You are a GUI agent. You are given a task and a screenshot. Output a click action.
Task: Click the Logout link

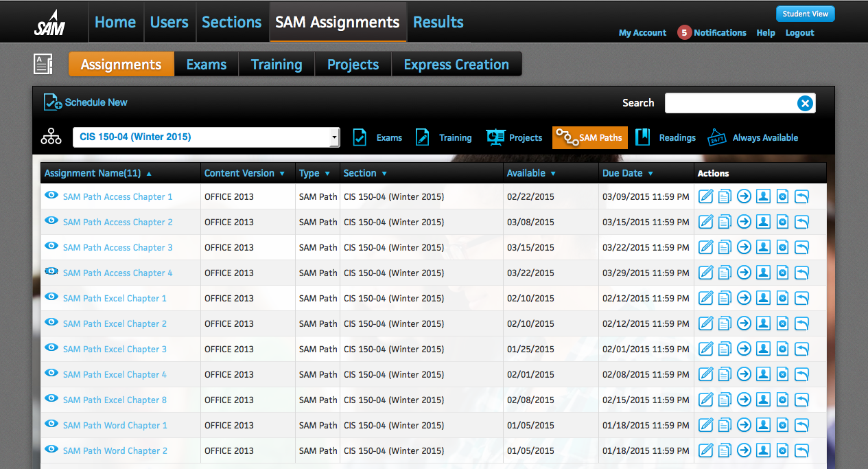click(800, 33)
